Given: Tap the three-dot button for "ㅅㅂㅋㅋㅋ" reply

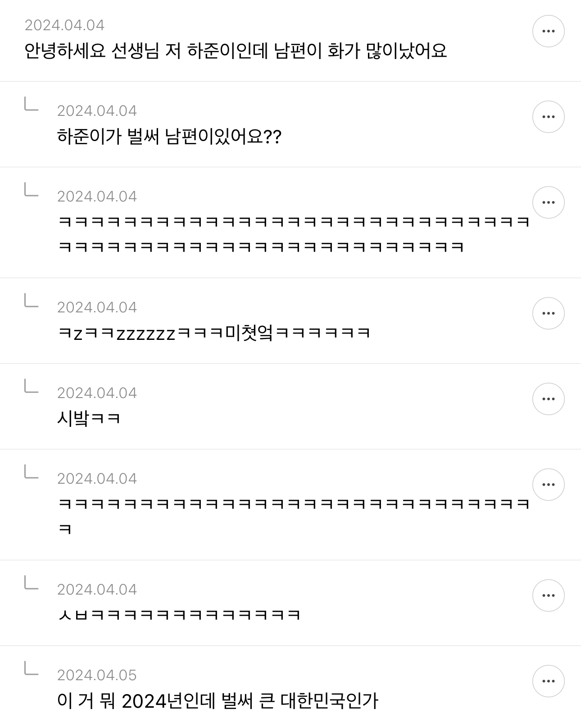Looking at the screenshot, I should 548,595.
